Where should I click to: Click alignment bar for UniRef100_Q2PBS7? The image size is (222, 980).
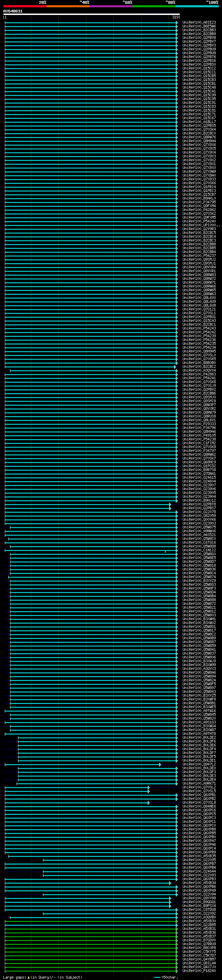88,508
